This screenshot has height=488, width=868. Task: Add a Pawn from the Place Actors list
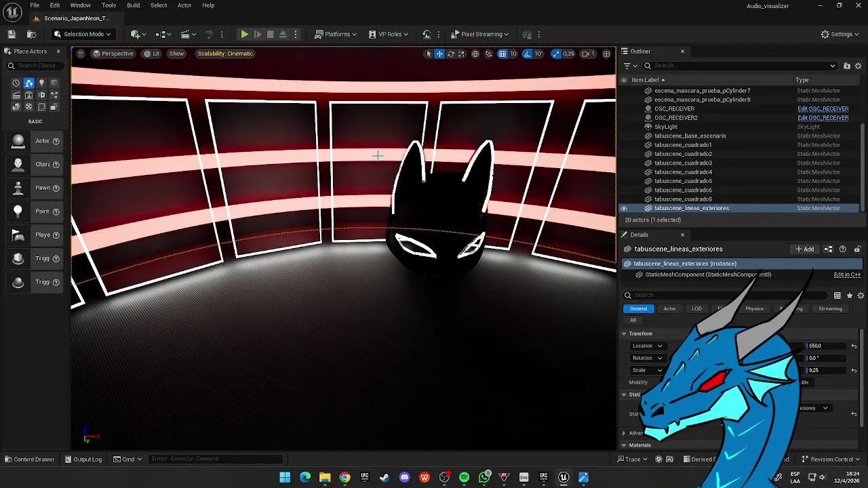35,188
